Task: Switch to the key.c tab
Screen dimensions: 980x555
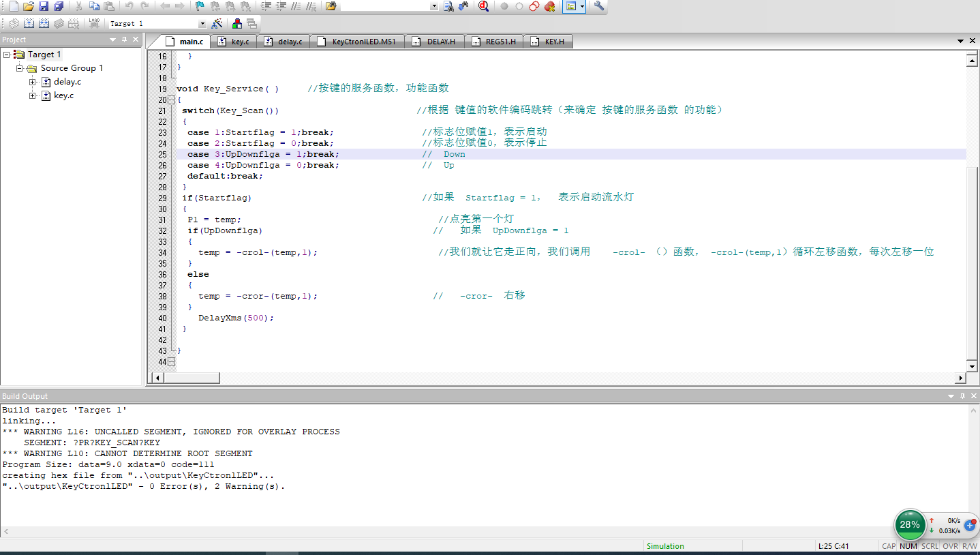Action: click(234, 42)
